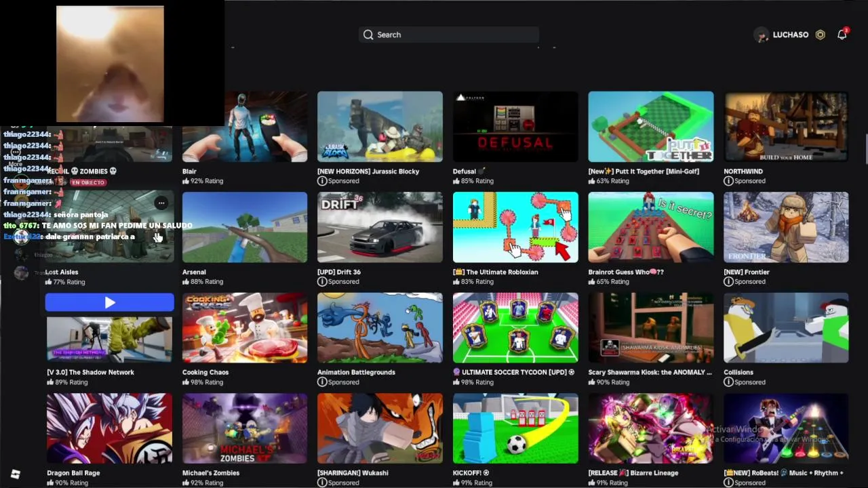The width and height of the screenshot is (868, 488).
Task: Click the thumbs-up icon under Brainrot Guess Who
Action: [592, 281]
